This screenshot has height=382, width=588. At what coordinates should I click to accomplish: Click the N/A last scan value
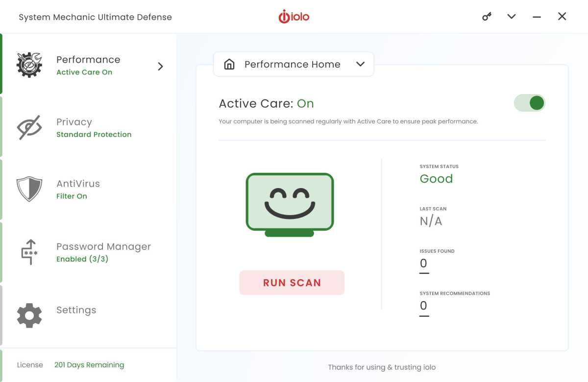tap(431, 221)
